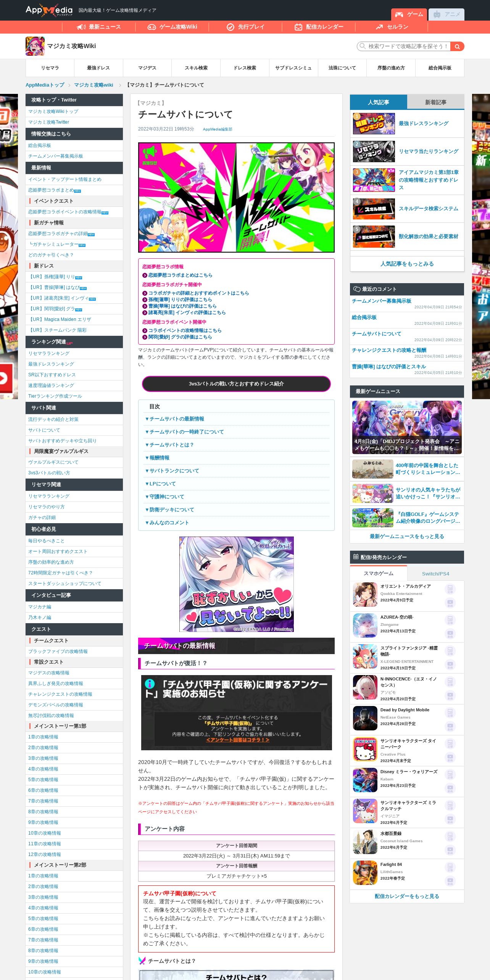The image size is (490, 980).
Task: Open the 配信カレンダー nav item
Action: 319,27
